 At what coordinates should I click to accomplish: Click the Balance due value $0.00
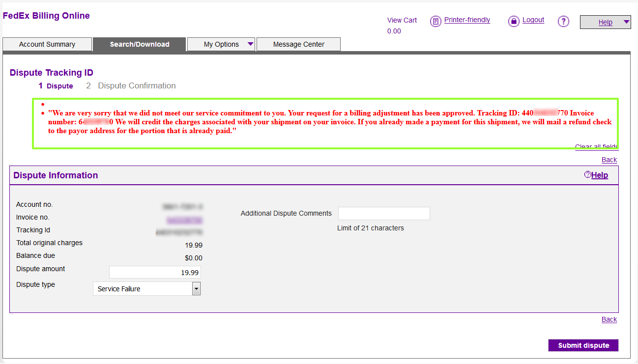coord(194,258)
